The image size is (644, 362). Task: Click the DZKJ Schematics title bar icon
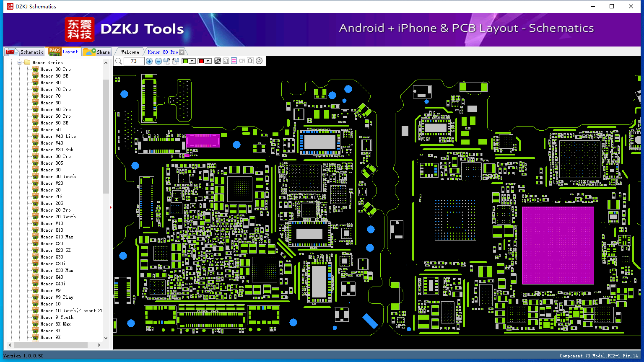pyautogui.click(x=10, y=6)
